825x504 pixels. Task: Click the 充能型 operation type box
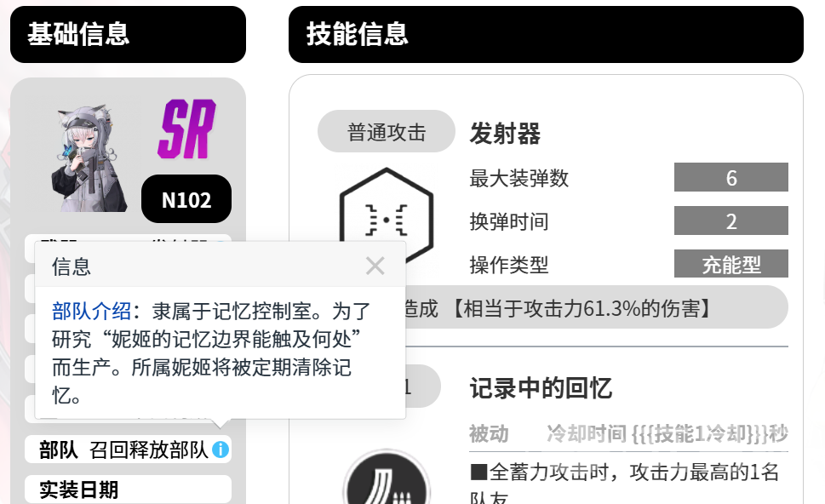(x=730, y=264)
